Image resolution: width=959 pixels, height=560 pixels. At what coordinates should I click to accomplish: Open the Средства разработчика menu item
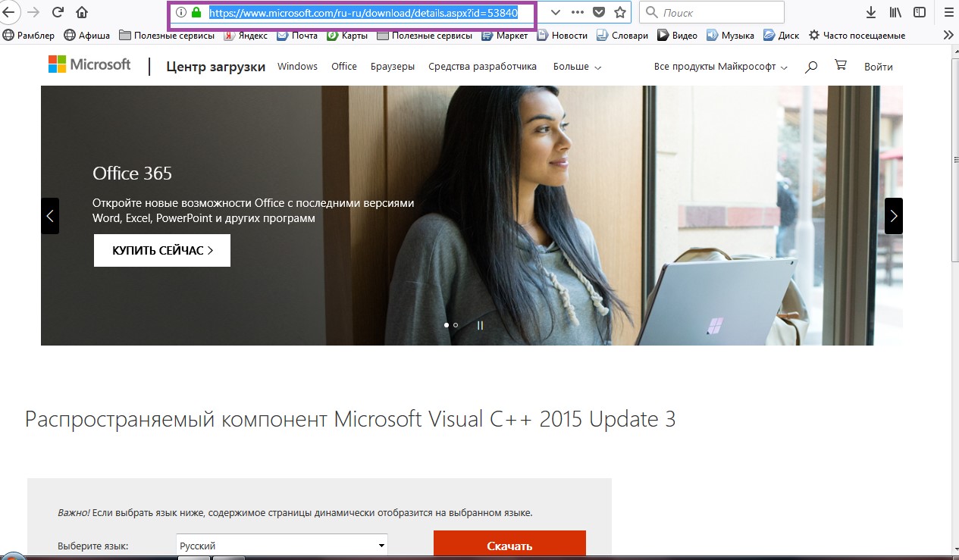click(482, 67)
